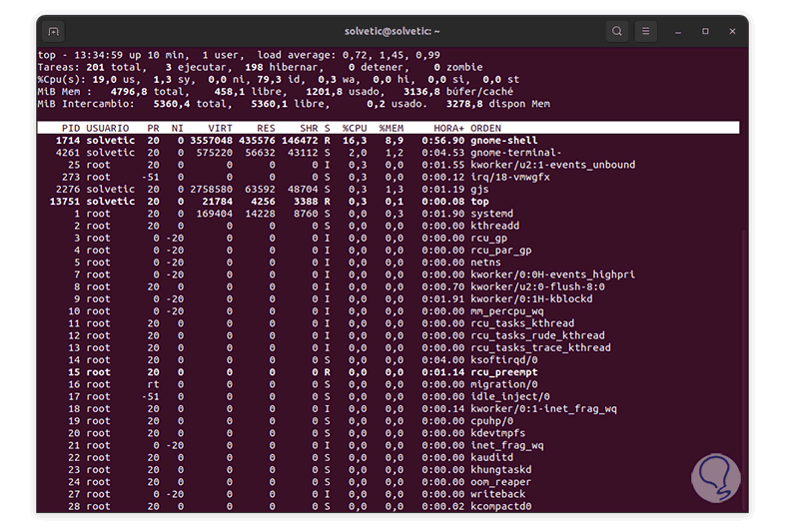
Task: Click the SHR column header
Action: pos(309,128)
